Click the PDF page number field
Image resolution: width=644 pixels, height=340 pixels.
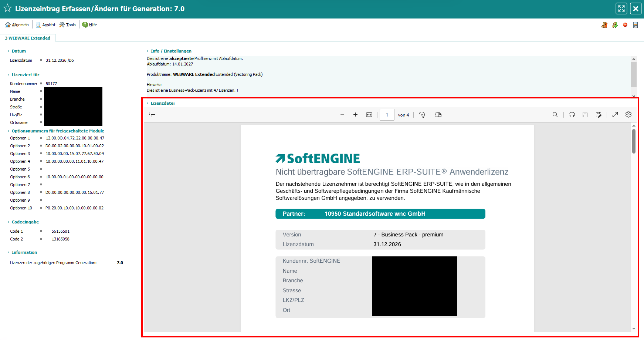(387, 115)
